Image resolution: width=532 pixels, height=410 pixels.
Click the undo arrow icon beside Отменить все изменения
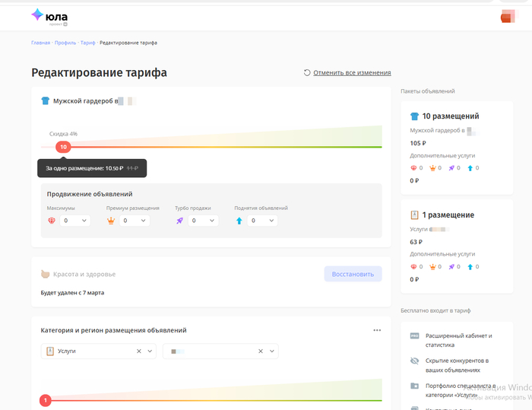pyautogui.click(x=307, y=73)
